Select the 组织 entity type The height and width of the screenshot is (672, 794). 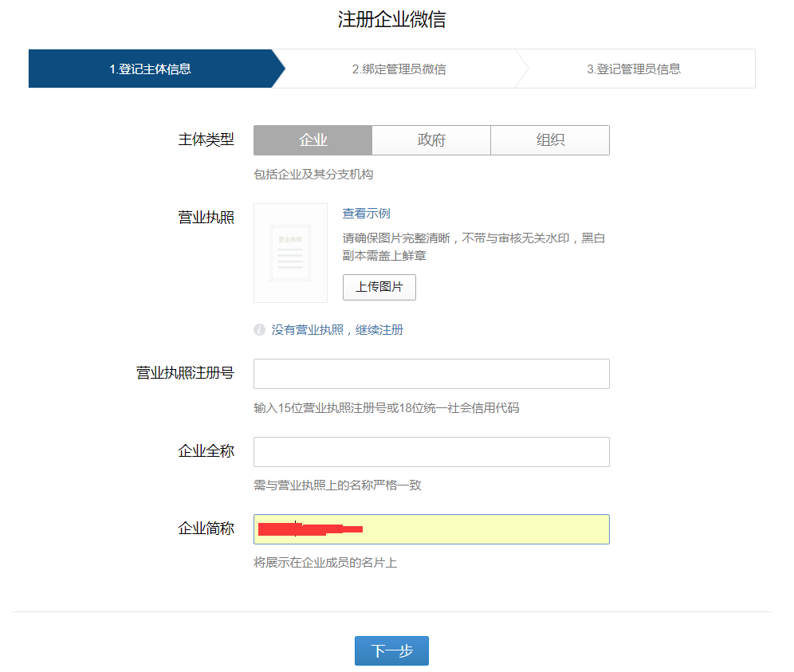click(550, 140)
